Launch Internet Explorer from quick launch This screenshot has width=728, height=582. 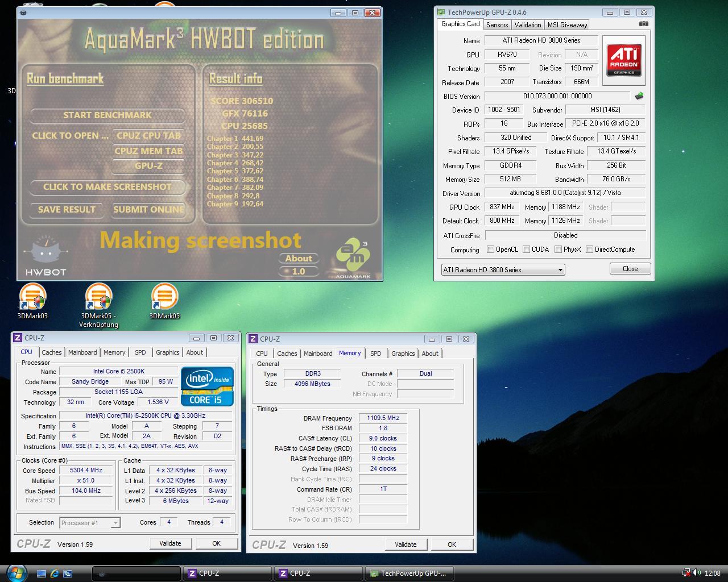[x=55, y=573]
